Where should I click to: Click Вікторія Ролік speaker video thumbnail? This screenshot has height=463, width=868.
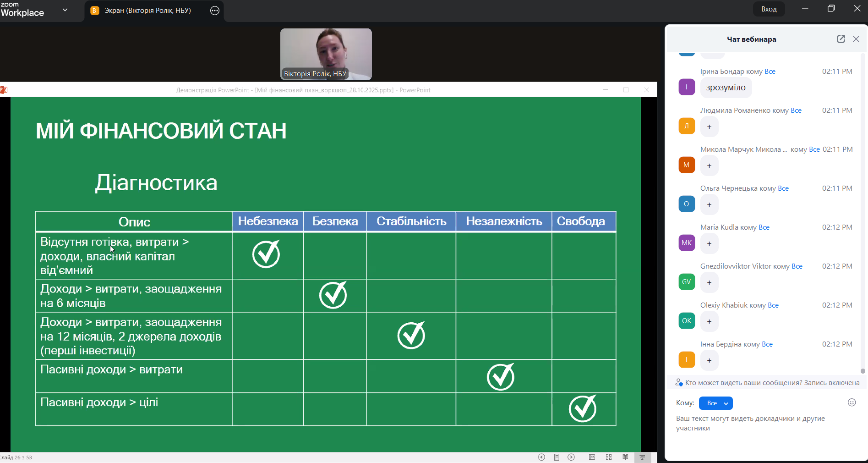point(326,54)
